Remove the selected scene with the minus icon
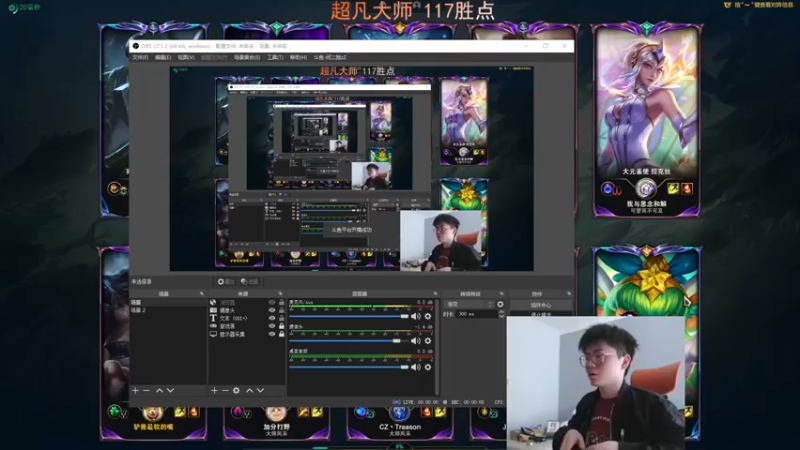The width and height of the screenshot is (800, 450). tap(146, 390)
